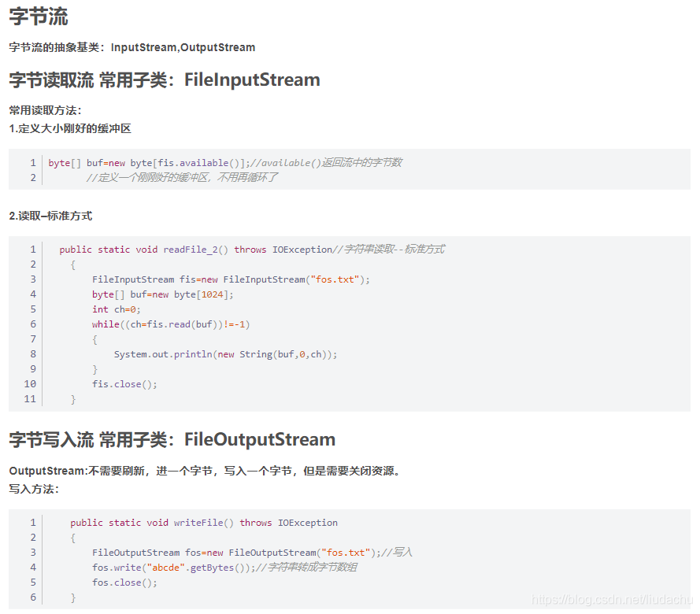
Task: Click code line byte[] buf=new byte[1024];
Action: tap(162, 294)
